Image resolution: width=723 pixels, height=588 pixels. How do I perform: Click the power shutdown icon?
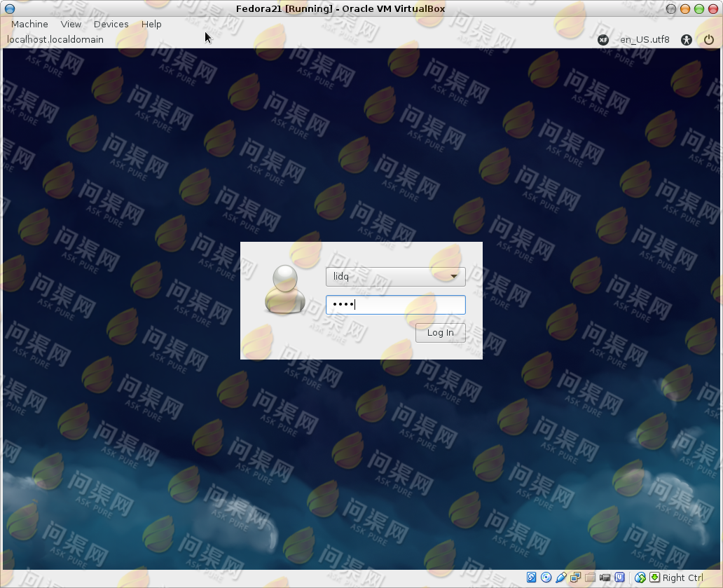709,40
